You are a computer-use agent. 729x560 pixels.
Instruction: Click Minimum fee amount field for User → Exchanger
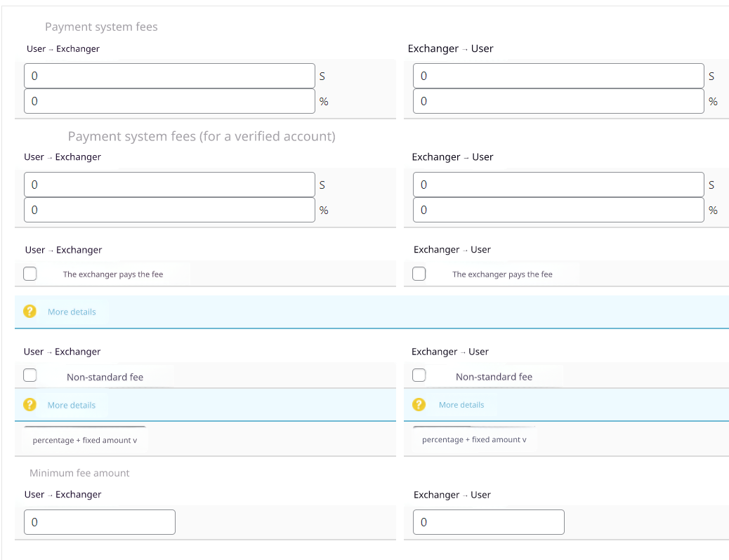point(100,522)
